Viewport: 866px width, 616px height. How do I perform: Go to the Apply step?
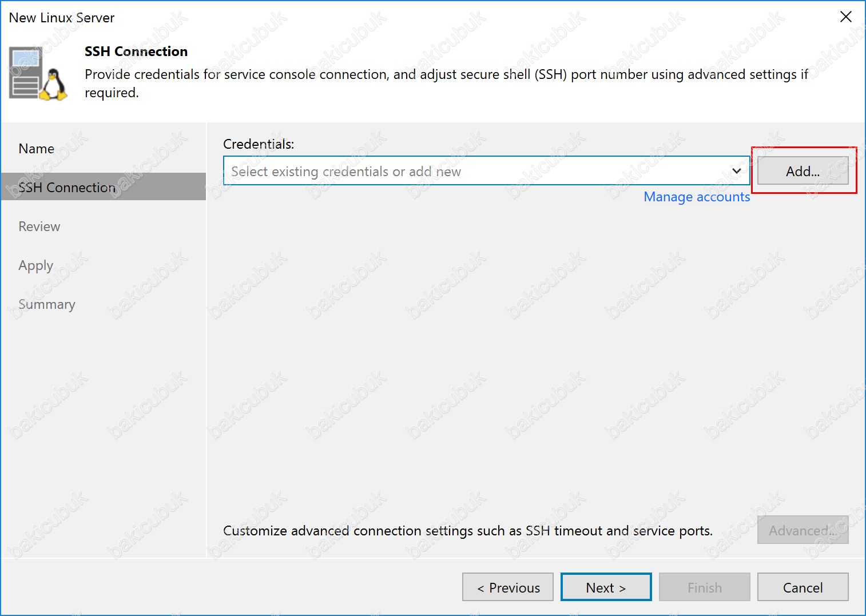pos(35,266)
